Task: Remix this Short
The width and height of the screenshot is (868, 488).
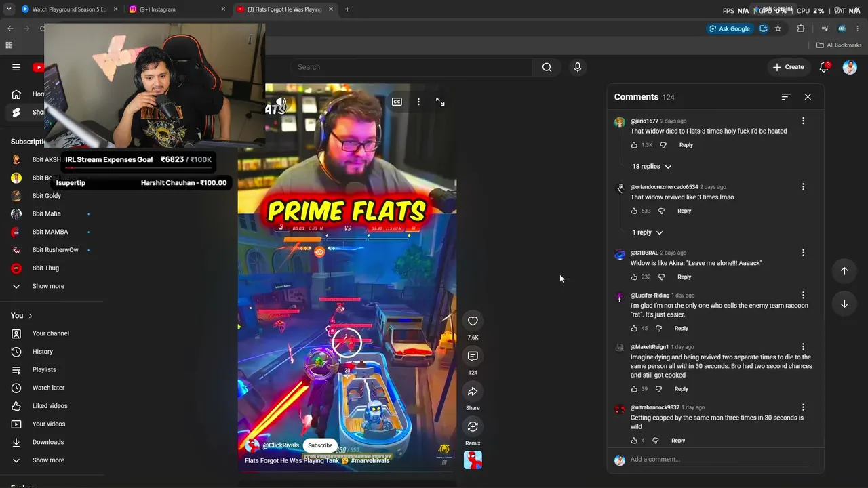Action: (473, 427)
